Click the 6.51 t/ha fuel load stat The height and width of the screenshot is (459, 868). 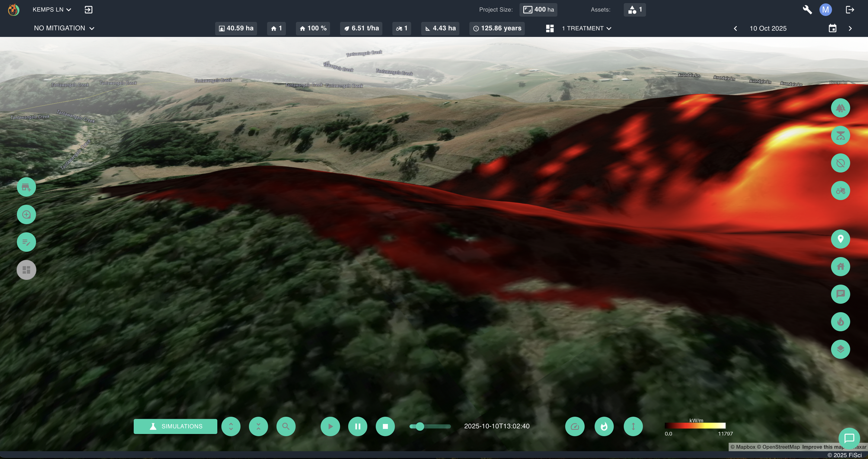point(361,28)
